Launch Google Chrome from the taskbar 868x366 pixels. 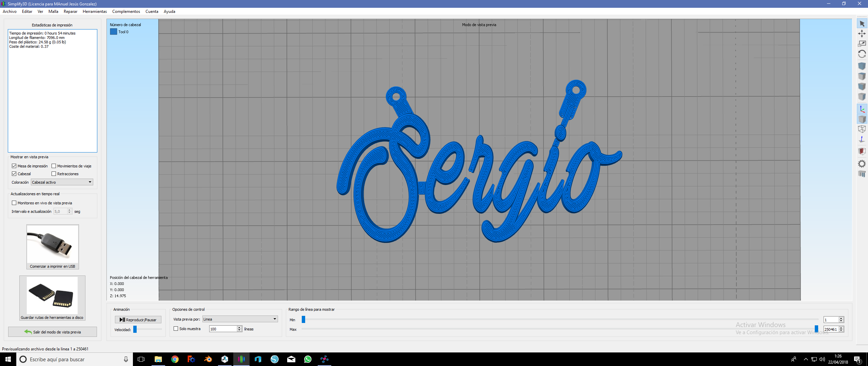[175, 359]
